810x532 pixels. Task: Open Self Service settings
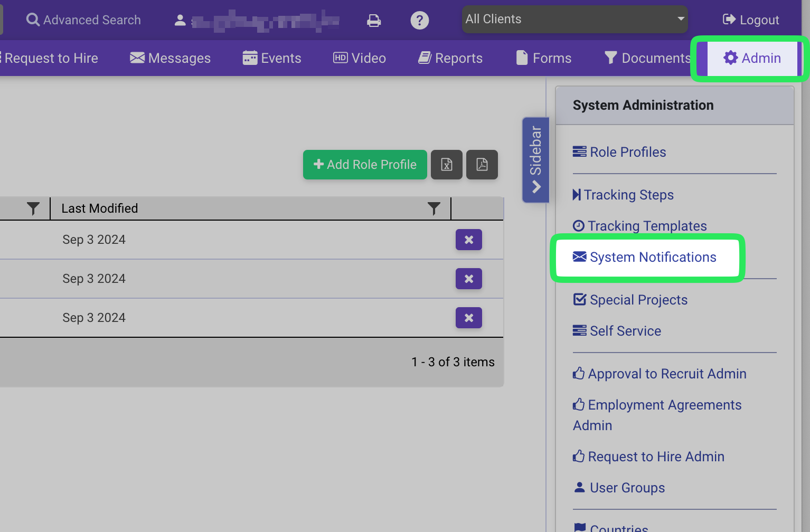(x=617, y=331)
